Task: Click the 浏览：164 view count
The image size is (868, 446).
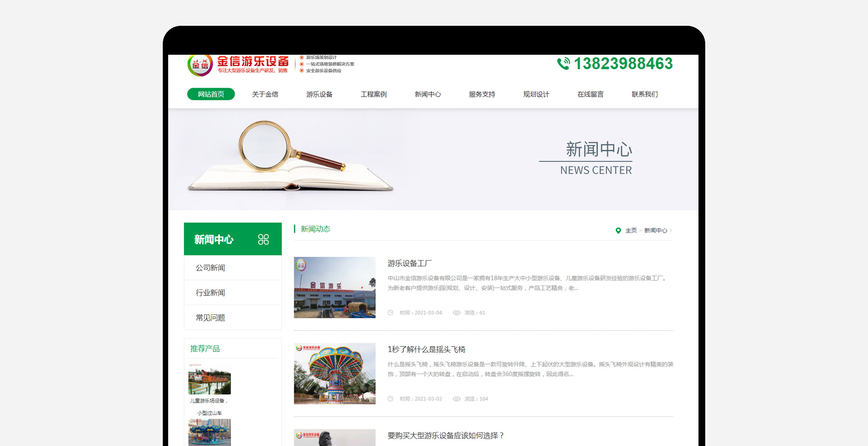Action: (476, 399)
